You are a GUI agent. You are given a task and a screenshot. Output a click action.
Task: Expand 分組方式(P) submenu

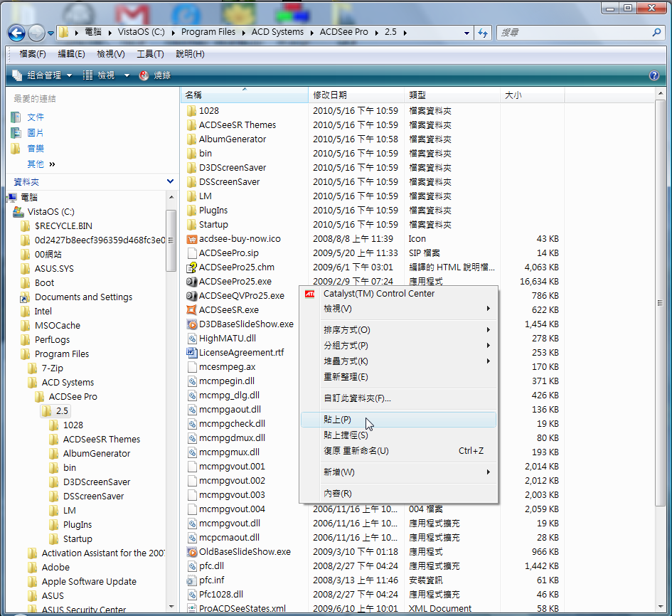pos(398,346)
